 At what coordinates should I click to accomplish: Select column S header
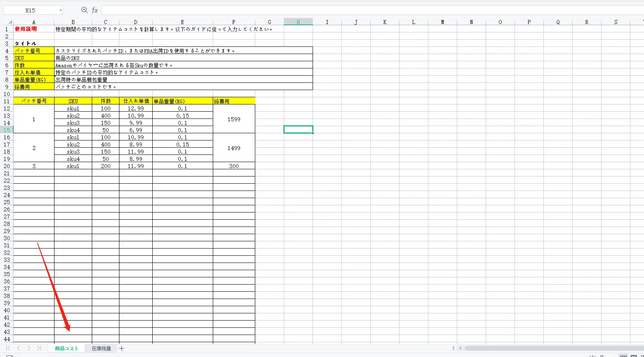coord(616,22)
